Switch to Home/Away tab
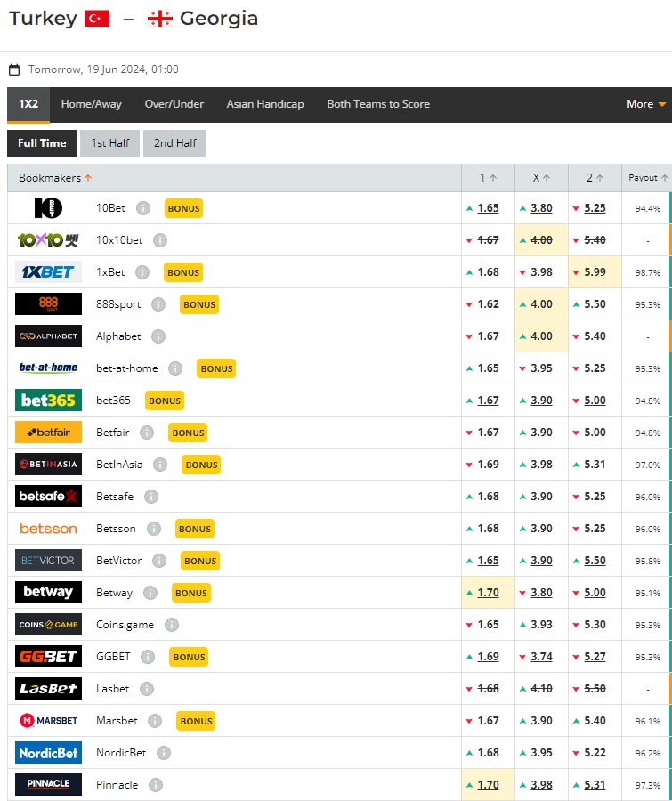Screen dimensions: 672x801 tap(92, 104)
